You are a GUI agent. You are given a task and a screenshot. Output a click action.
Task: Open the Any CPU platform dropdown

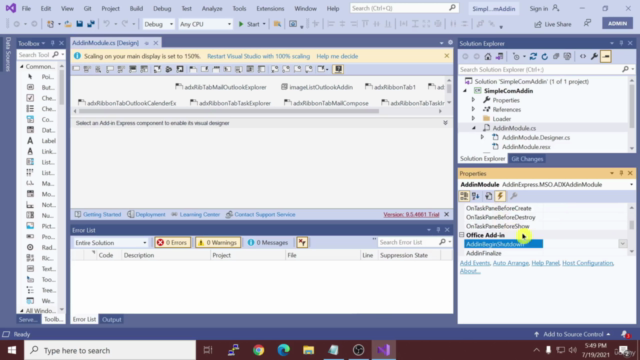tap(205, 24)
